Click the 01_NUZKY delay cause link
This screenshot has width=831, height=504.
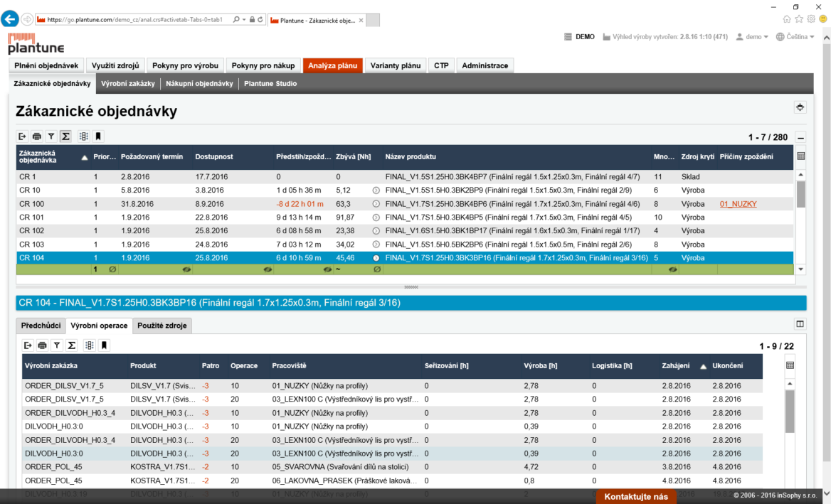coord(738,204)
